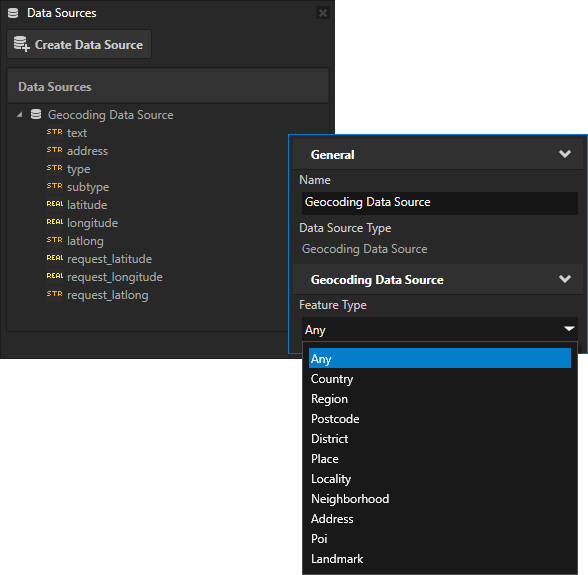
Task: Click STR type icon beside type
Action: (x=54, y=168)
